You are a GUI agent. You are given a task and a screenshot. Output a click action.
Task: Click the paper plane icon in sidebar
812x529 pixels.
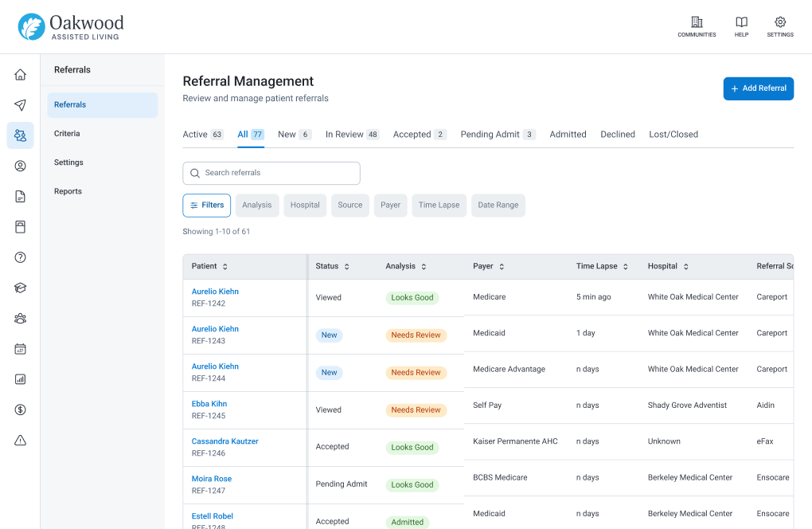pos(20,105)
